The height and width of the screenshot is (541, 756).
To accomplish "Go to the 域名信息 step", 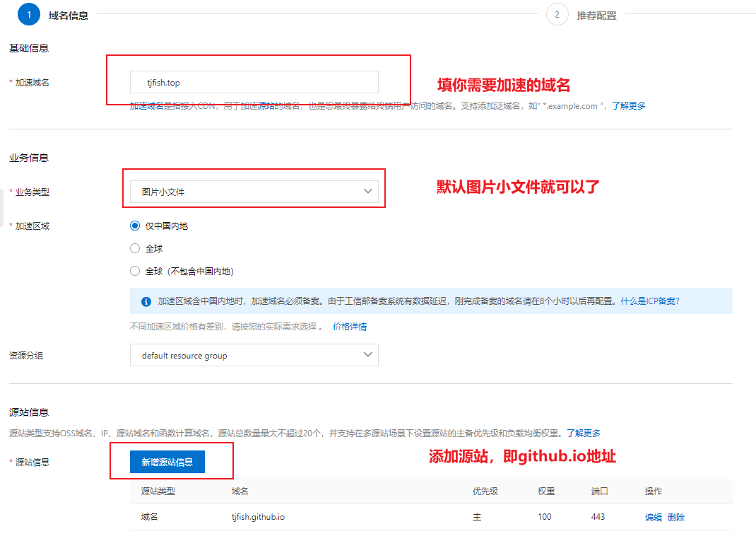I will tap(69, 16).
